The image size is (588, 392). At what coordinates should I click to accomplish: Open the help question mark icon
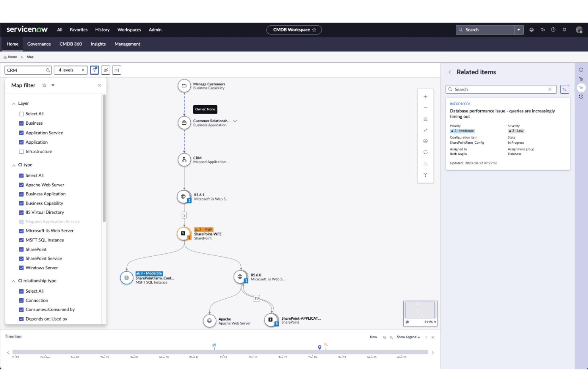pyautogui.click(x=553, y=30)
